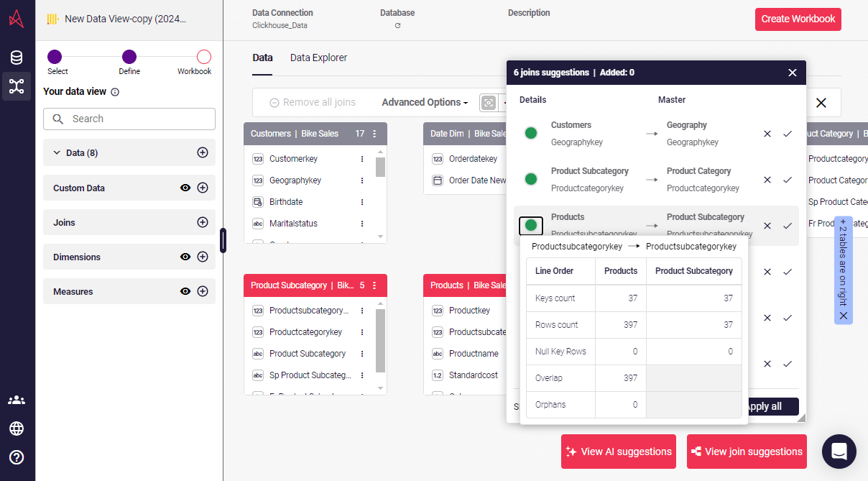Select the Data tab

[262, 58]
